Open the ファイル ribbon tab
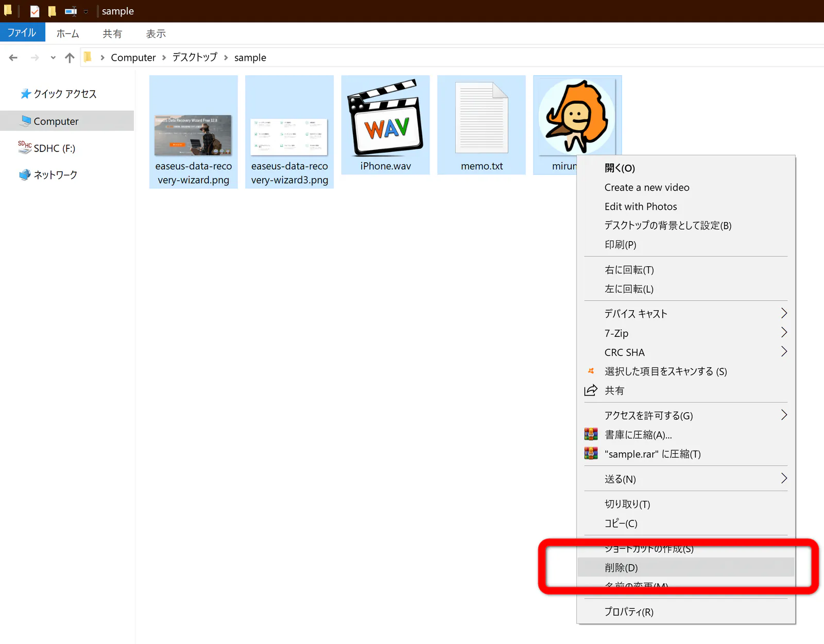Screen dimensions: 824x644 coord(22,32)
